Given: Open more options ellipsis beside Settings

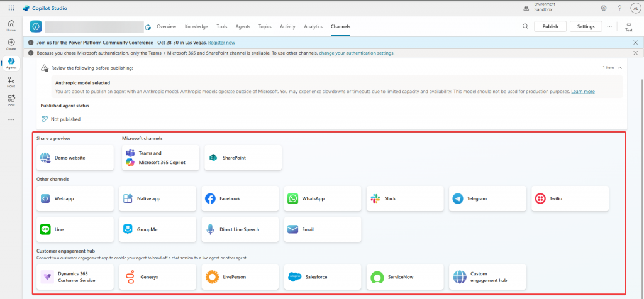Looking at the screenshot, I should (x=609, y=26).
